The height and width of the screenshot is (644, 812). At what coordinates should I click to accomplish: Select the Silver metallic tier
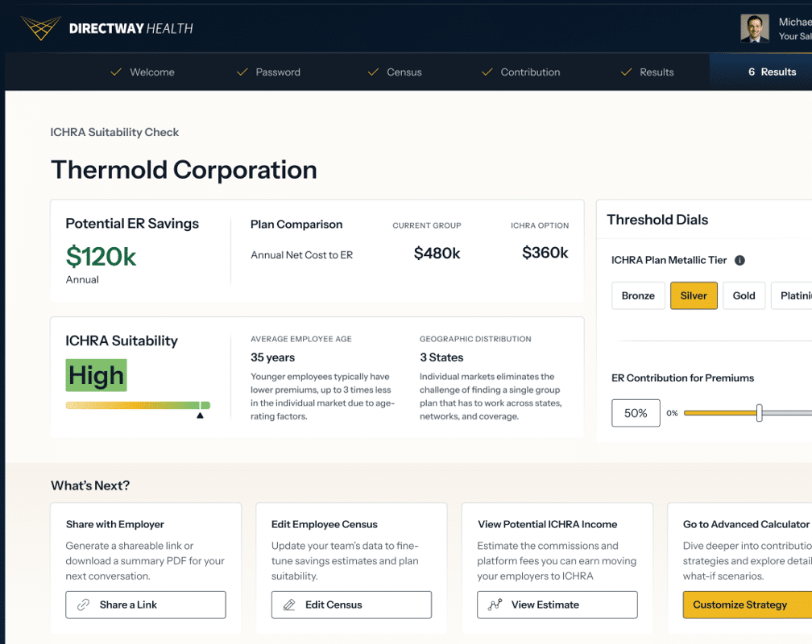694,295
